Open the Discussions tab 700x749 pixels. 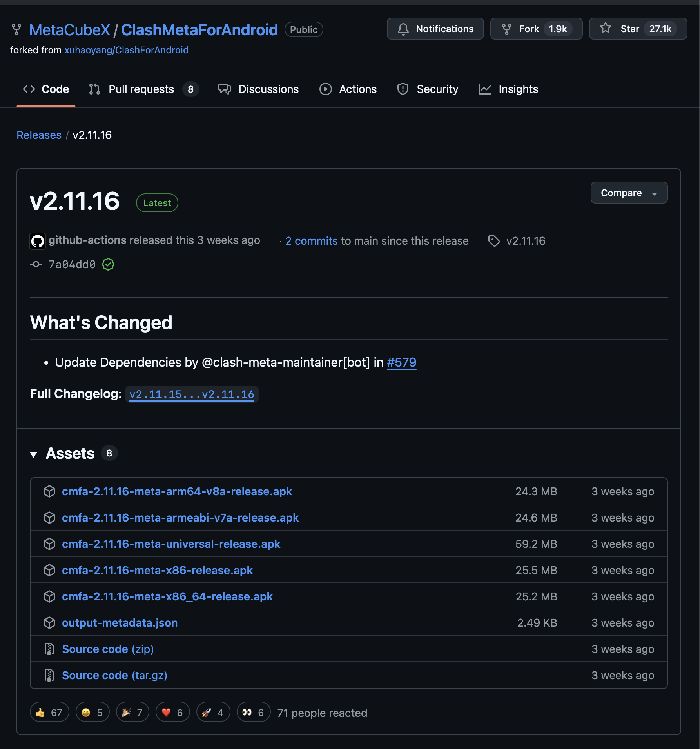[x=268, y=89]
